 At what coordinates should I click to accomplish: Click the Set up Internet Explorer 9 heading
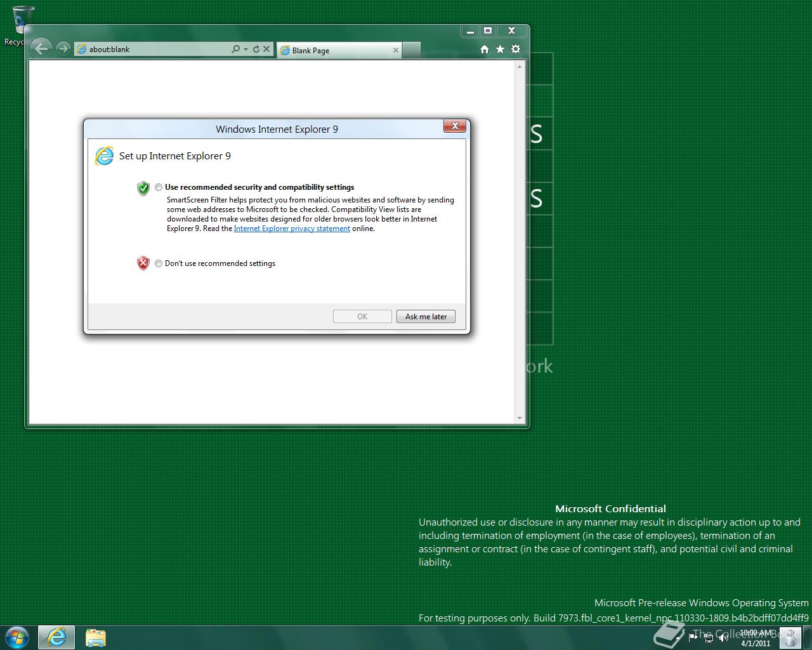point(175,156)
